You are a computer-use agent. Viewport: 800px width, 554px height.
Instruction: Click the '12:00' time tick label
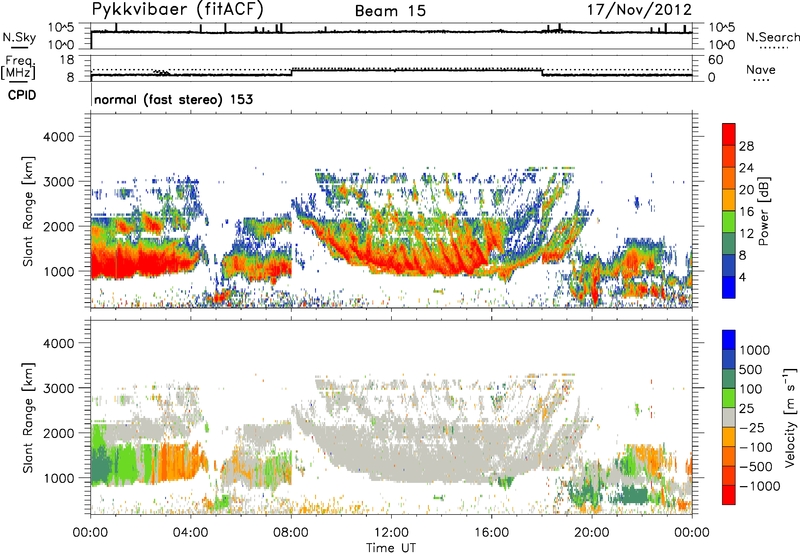(x=391, y=533)
